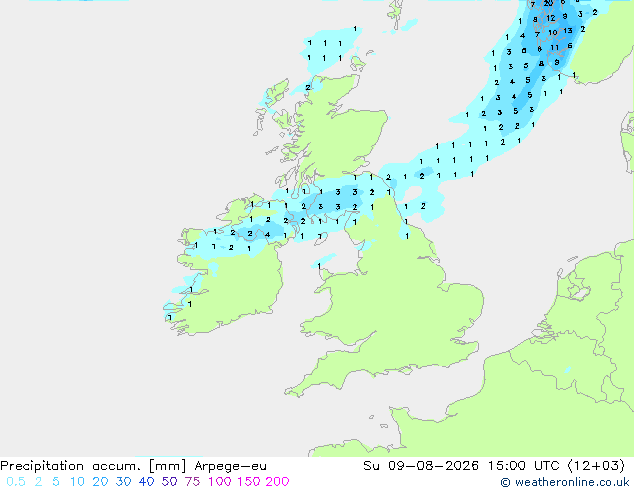634x490 pixels.
Task: Click the 'Precipitation accum. [mm]' title text
Action: (93, 466)
